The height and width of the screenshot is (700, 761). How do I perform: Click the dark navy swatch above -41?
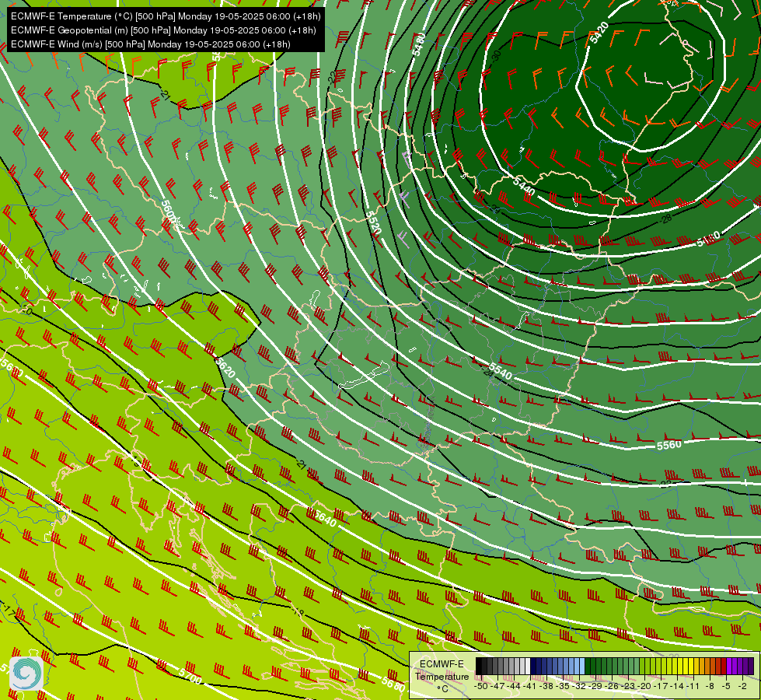point(533,666)
